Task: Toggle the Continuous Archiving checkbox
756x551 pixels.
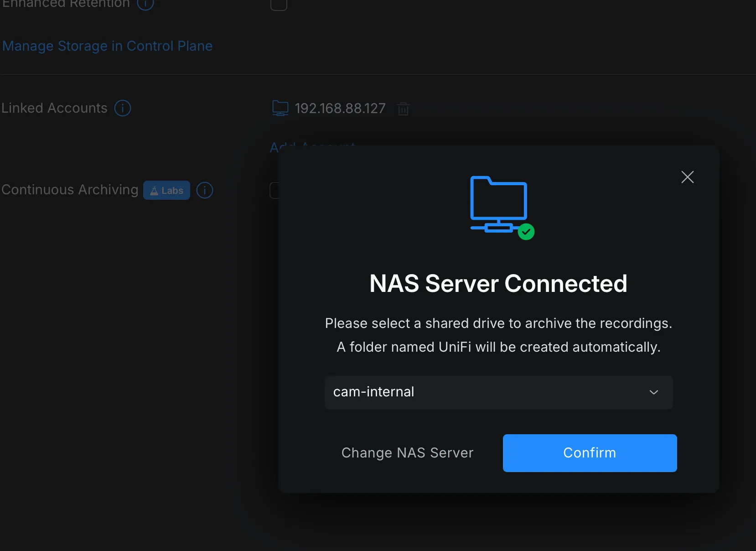Action: tap(274, 190)
